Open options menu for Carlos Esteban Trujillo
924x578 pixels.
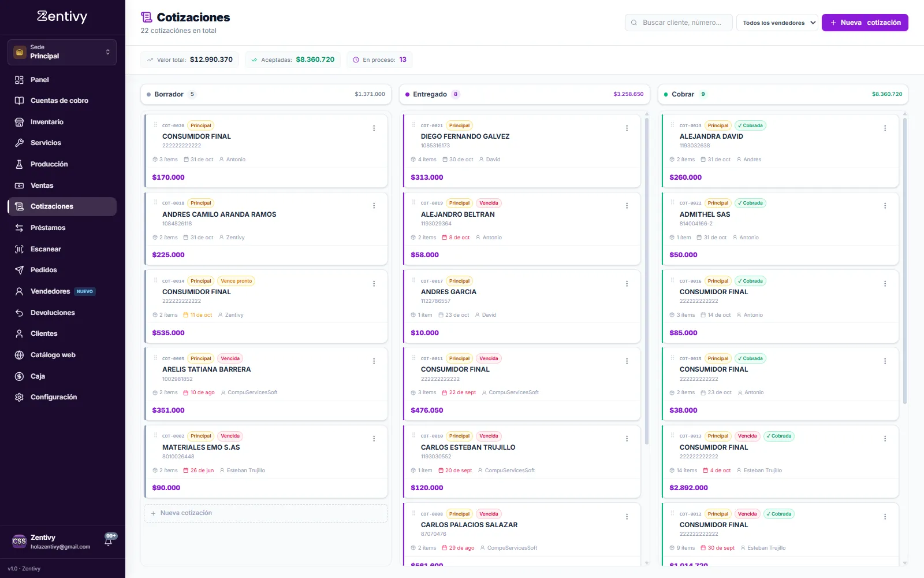[x=627, y=439]
